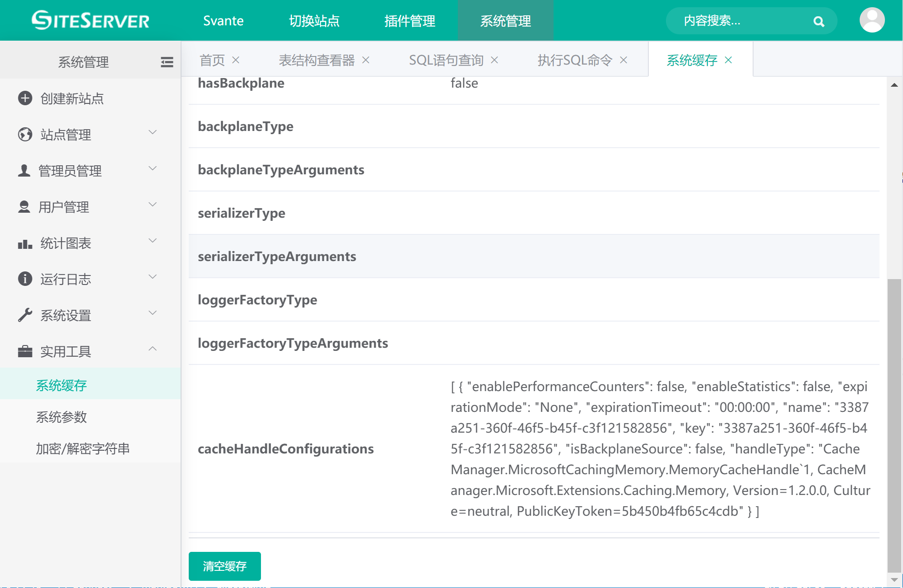The image size is (903, 588).
Task: Open 加密/解密字符串 in the sidebar
Action: (83, 448)
